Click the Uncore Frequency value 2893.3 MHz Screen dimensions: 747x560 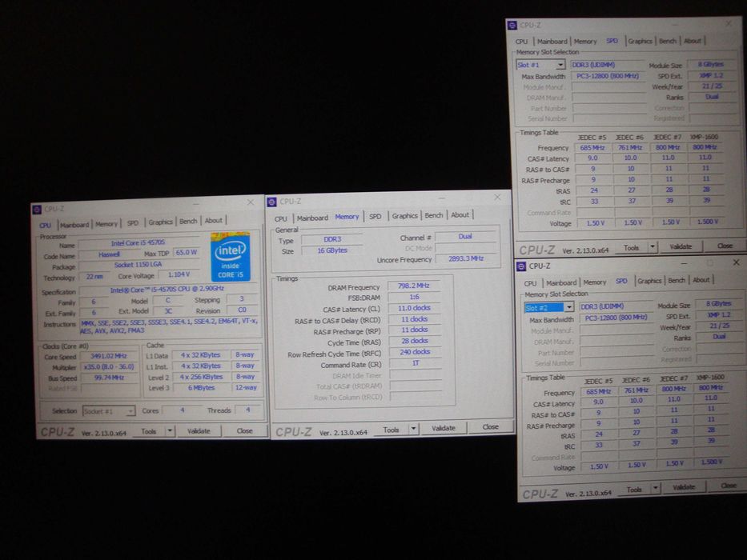point(466,258)
